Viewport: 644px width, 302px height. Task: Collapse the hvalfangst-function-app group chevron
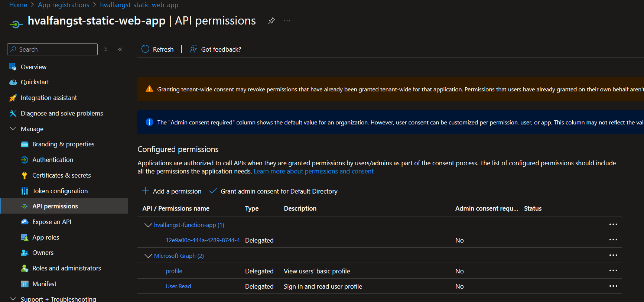click(x=148, y=225)
